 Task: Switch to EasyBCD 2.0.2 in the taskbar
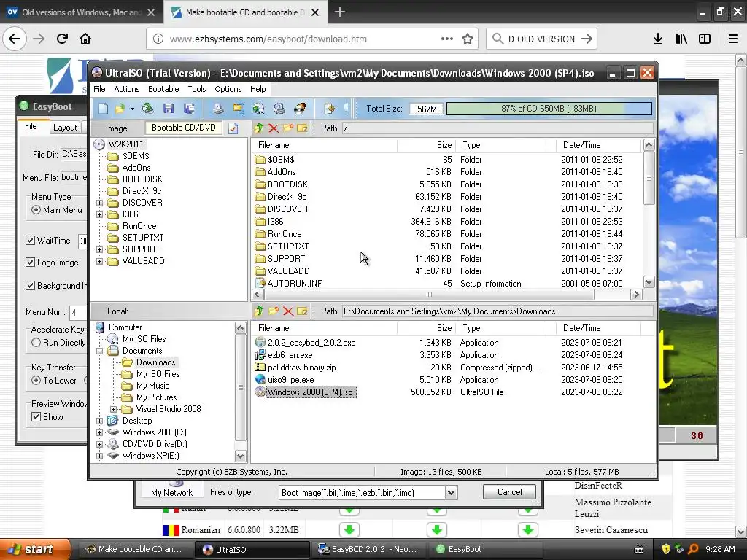click(x=368, y=549)
